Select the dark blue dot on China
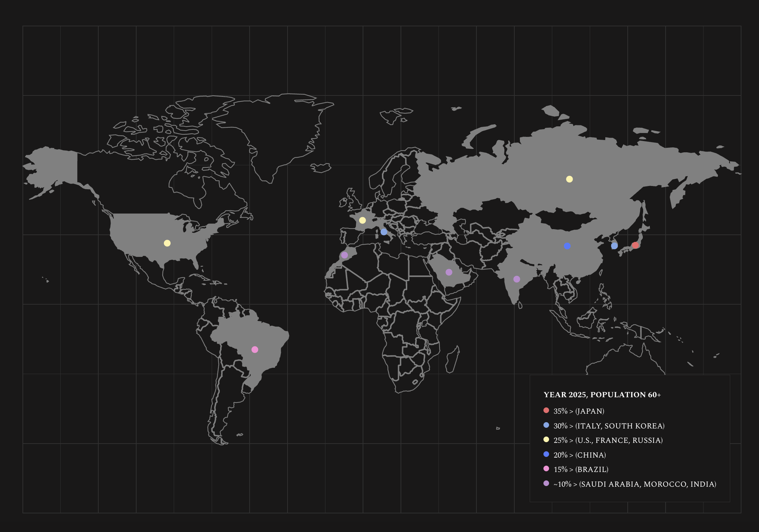The height and width of the screenshot is (532, 759). coord(567,246)
